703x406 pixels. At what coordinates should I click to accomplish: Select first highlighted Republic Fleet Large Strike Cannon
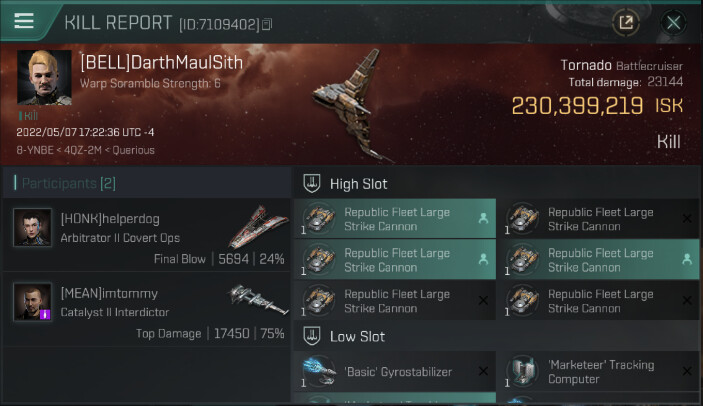(395, 219)
